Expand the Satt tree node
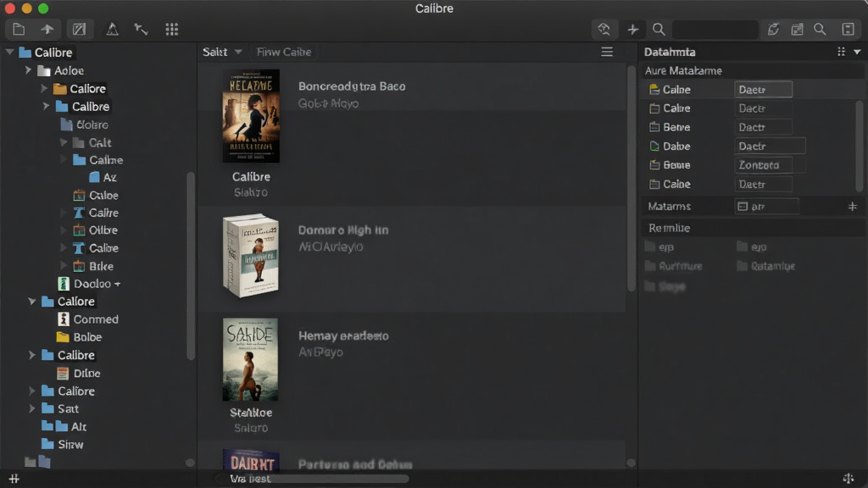 [x=32, y=409]
